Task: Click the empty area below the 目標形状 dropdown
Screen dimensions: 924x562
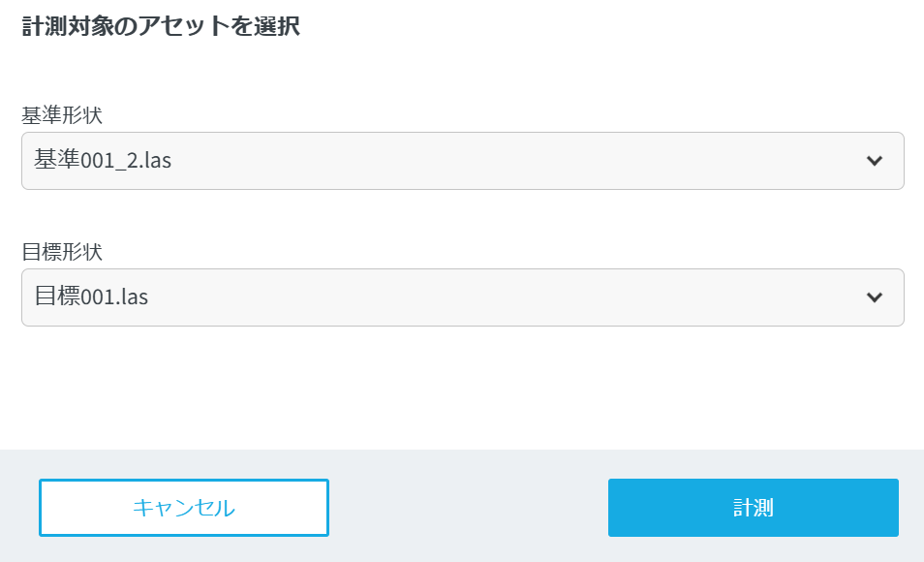Action: tap(462, 388)
